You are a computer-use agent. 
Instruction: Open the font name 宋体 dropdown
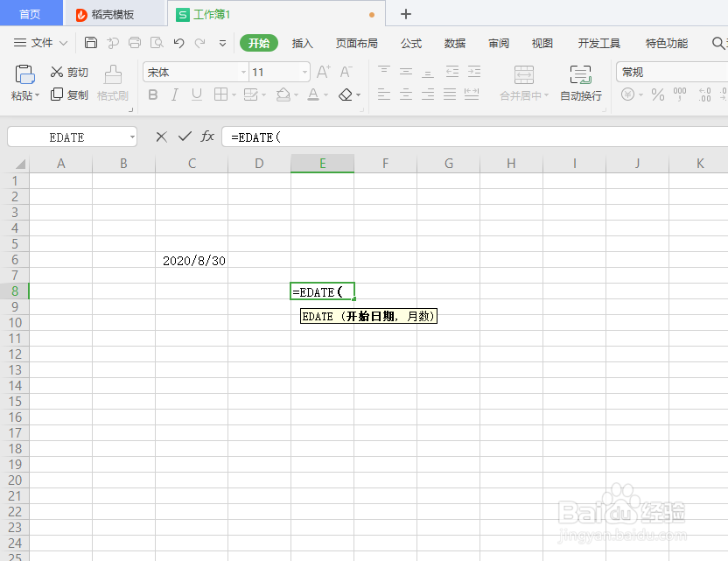click(241, 72)
